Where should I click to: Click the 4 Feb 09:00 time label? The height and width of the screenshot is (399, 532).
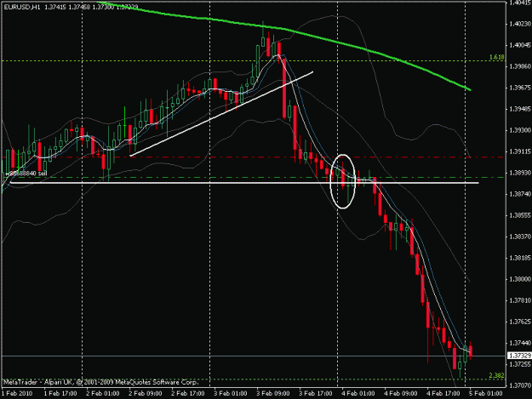401,393
